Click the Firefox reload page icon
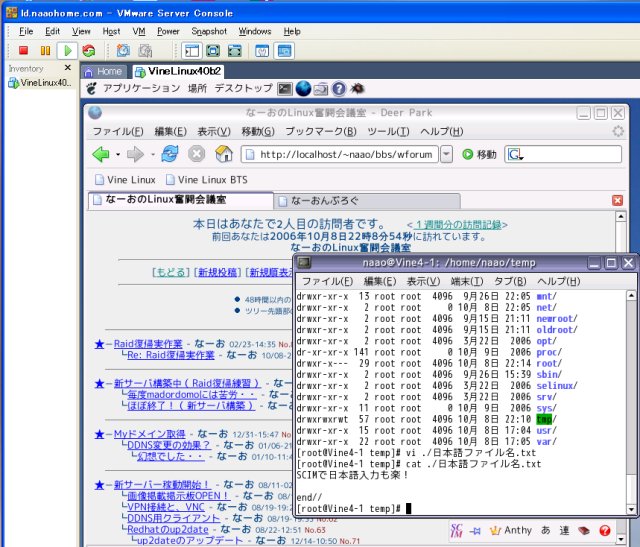This screenshot has width=640, height=547. click(x=170, y=154)
